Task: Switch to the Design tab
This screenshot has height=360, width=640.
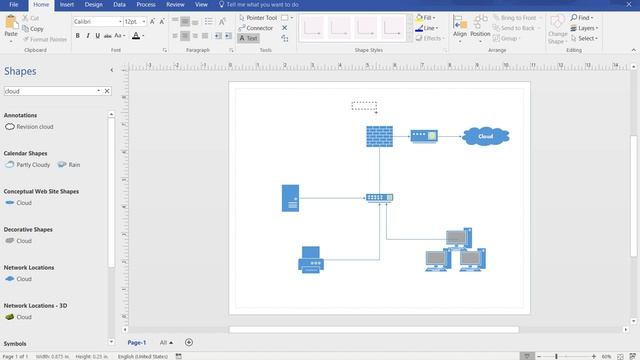Action: point(93,4)
